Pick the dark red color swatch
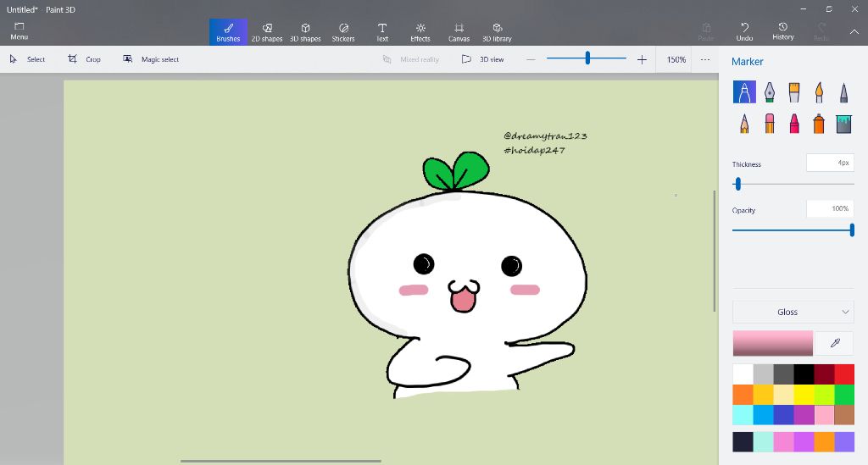The image size is (868, 465). (824, 374)
